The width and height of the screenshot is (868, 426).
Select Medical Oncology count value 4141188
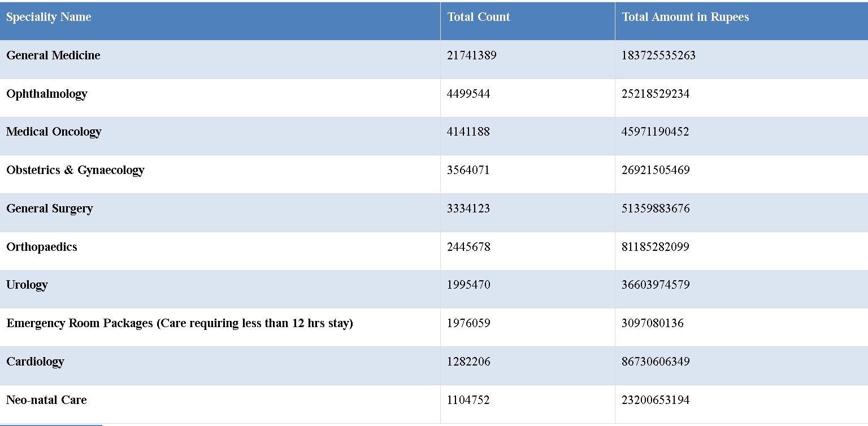(x=468, y=132)
